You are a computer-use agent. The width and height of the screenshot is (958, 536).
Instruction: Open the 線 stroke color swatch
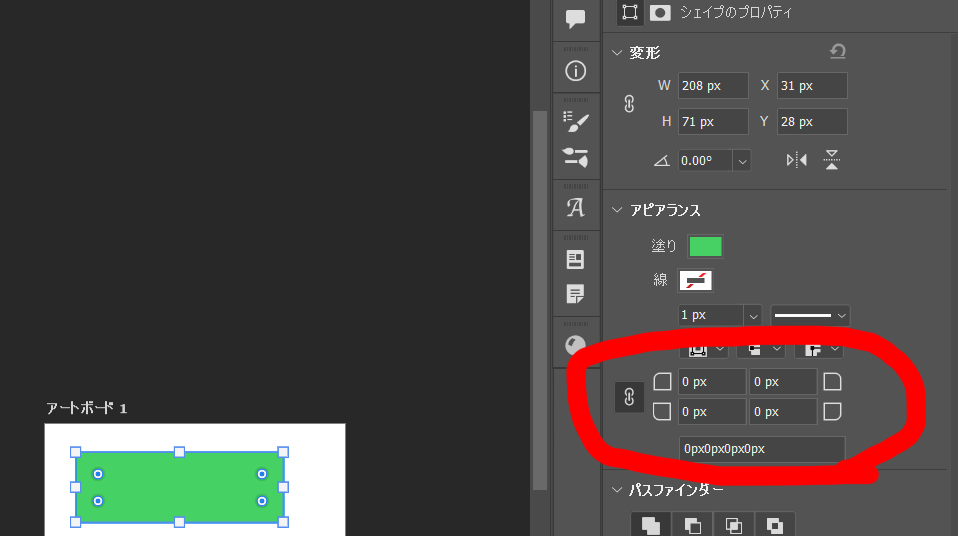point(695,281)
